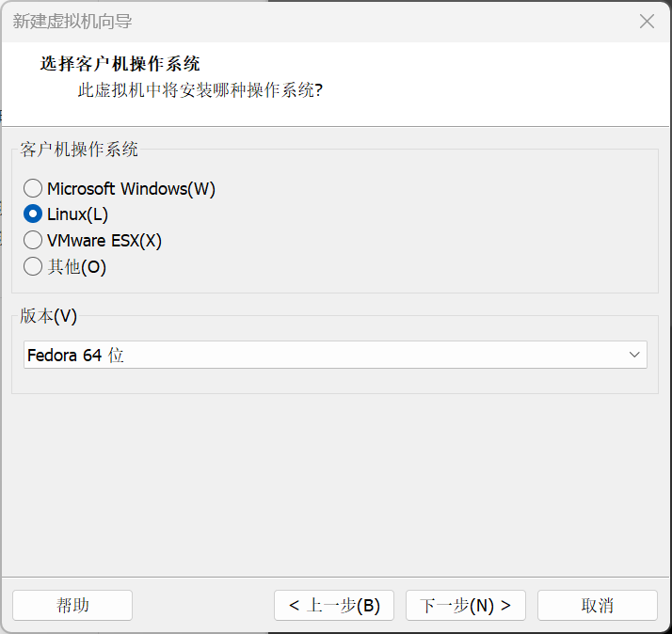Cancel the wizard with 取消
The image size is (672, 634).
point(598,605)
